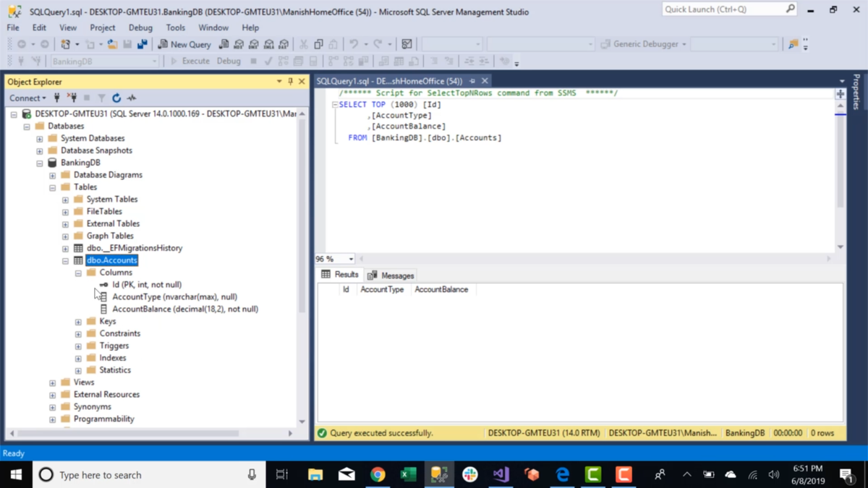The image size is (868, 488).
Task: Open the Connect dropdown in Object Explorer
Action: [x=27, y=98]
